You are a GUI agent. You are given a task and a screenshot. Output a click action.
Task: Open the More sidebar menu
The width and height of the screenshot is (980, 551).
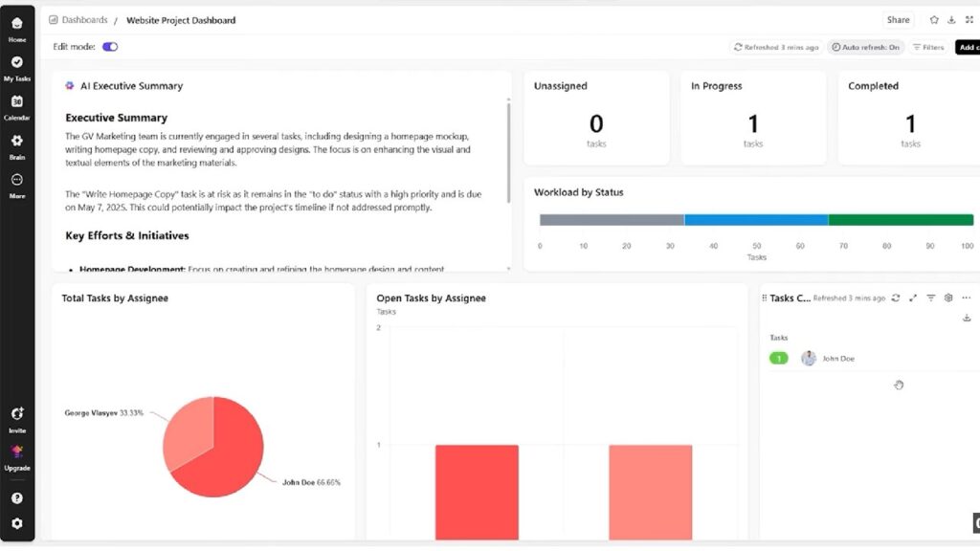pos(17,186)
